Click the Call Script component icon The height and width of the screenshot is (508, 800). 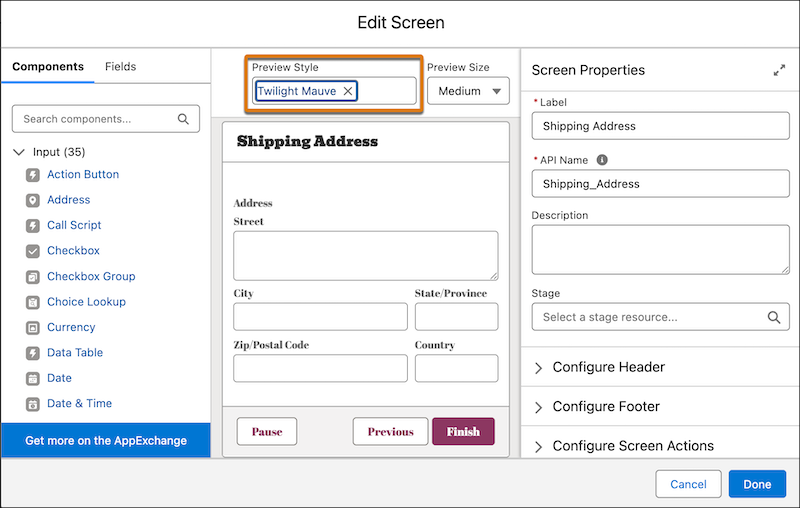(x=32, y=226)
